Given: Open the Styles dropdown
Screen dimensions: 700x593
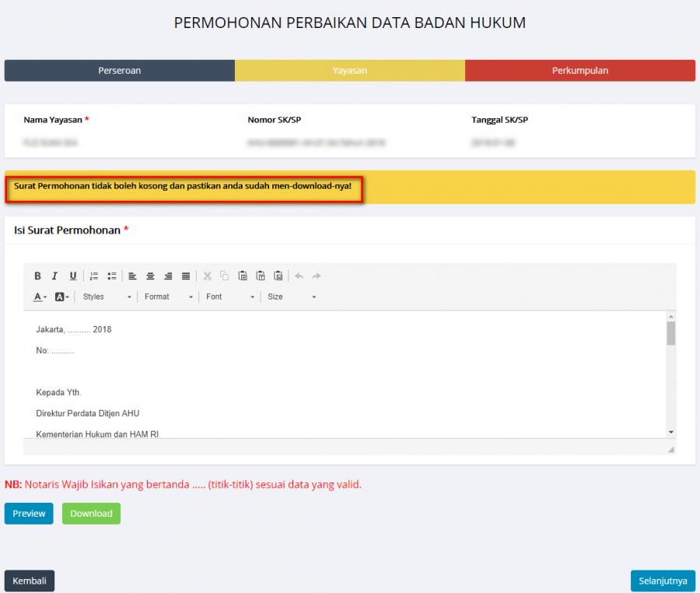Looking at the screenshot, I should coord(107,297).
